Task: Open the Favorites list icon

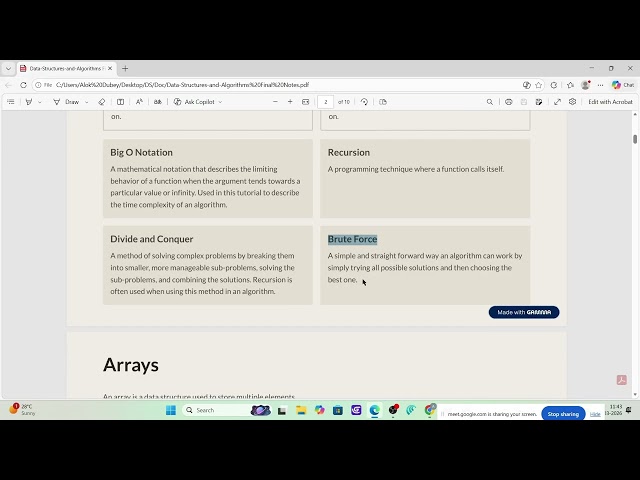Action: 570,85
